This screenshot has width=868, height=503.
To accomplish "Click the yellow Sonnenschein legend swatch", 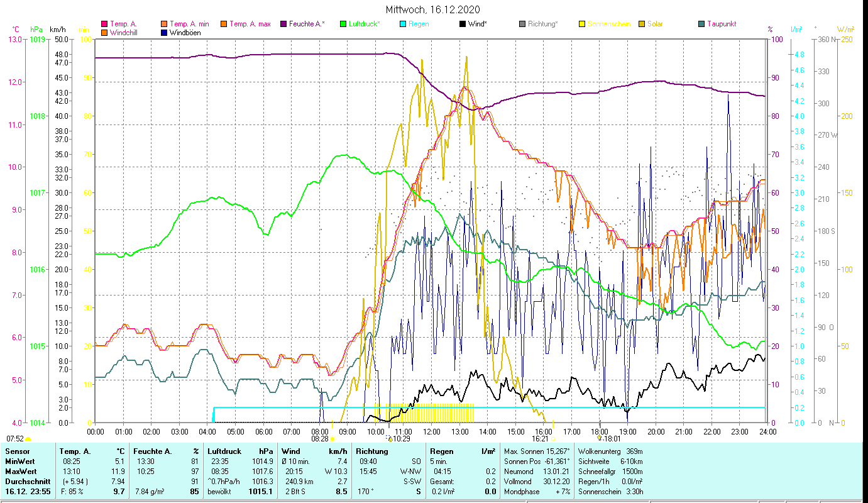I will click(x=582, y=25).
